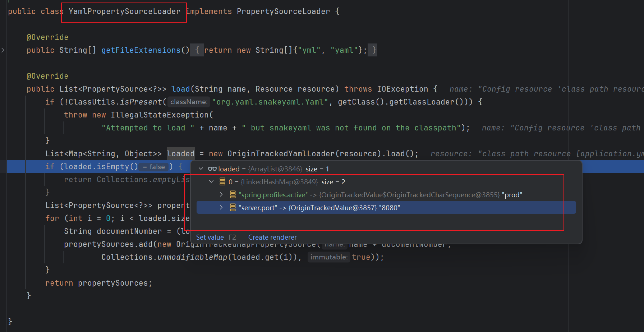The height and width of the screenshot is (332, 644).
Task: Expand the server.port entry
Action: [x=221, y=208]
